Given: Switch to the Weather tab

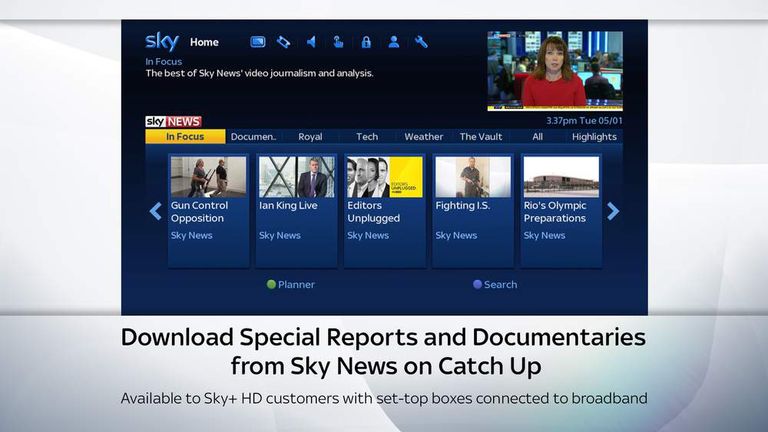Looking at the screenshot, I should click(x=424, y=137).
